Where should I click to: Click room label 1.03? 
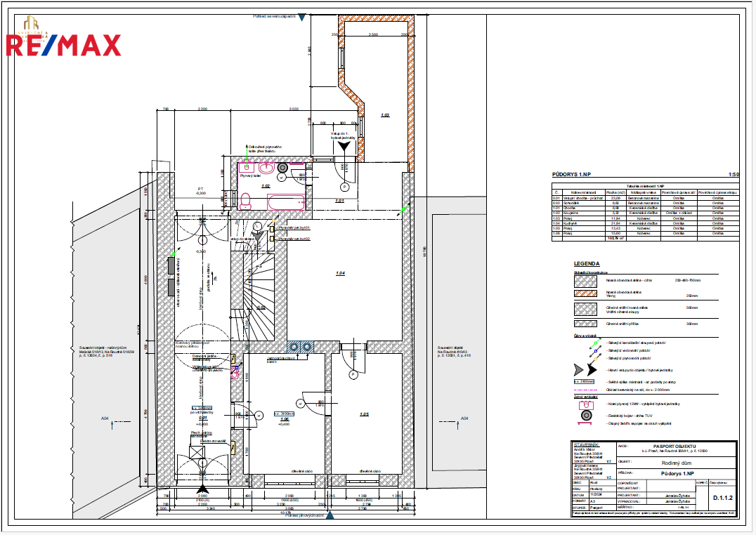click(x=385, y=115)
